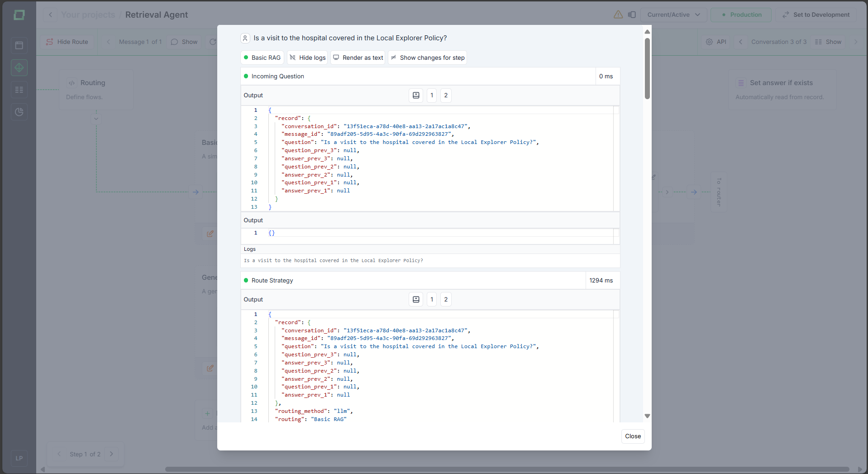Open Current/Active version dropdown

pos(673,14)
